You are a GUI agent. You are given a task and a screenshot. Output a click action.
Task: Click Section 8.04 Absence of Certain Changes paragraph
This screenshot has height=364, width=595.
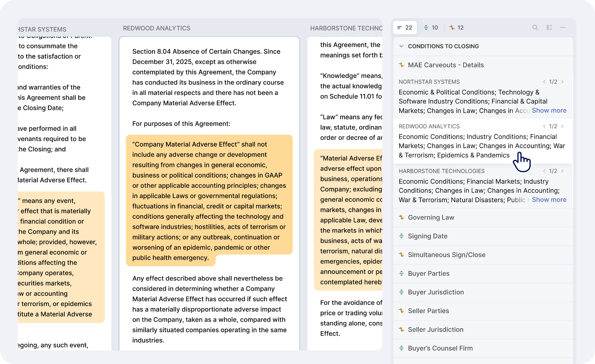pos(208,77)
